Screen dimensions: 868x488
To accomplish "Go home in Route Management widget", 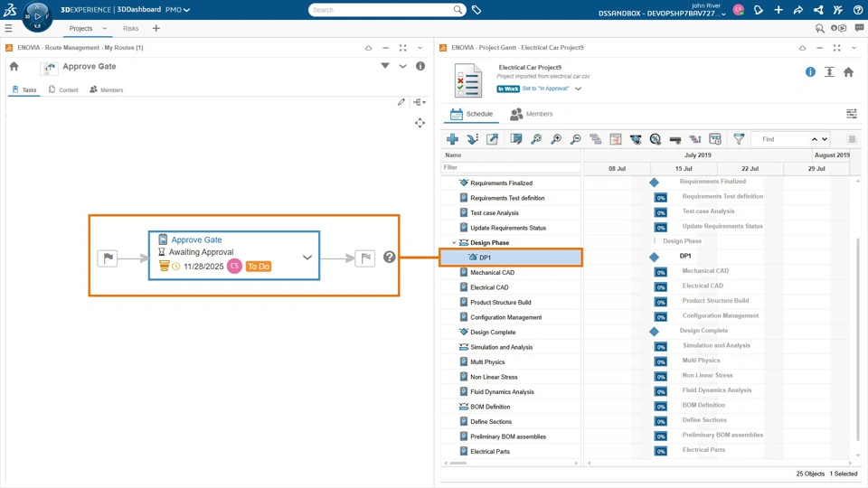I will [x=14, y=66].
